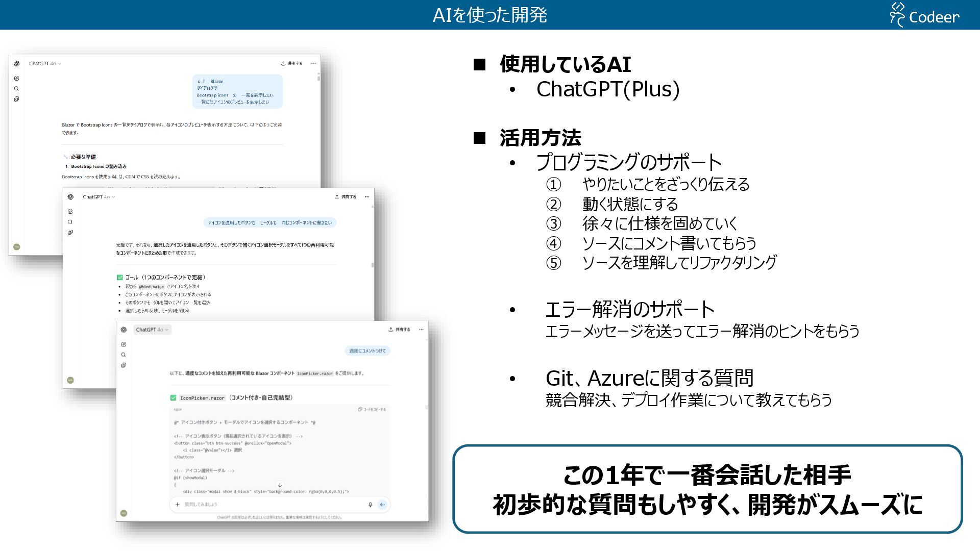Click ChatGPT logo in top-left window

point(16,64)
